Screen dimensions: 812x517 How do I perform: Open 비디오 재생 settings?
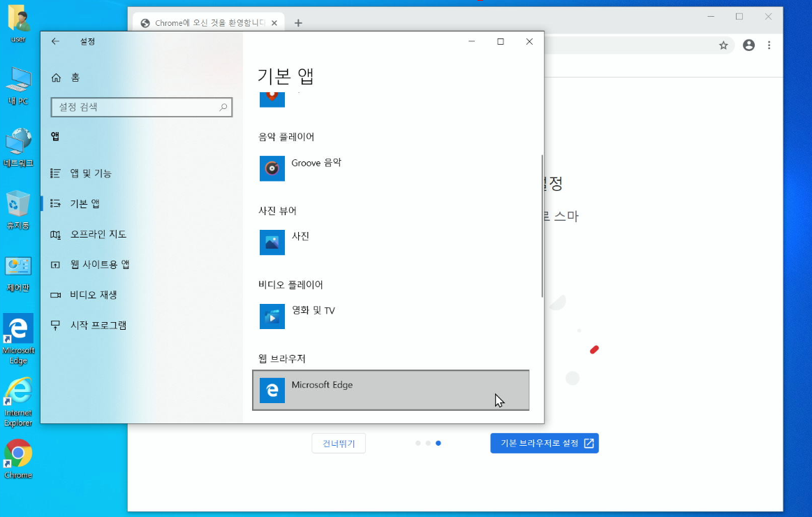83,295
